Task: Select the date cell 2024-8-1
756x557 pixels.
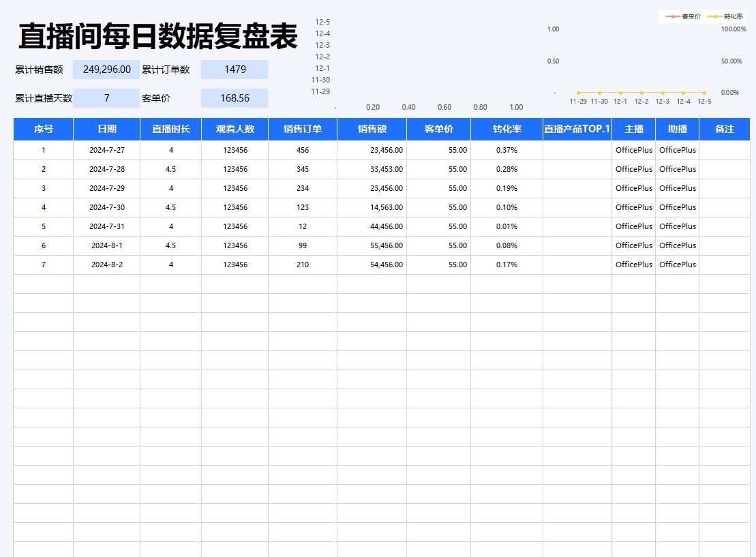Action: point(106,245)
